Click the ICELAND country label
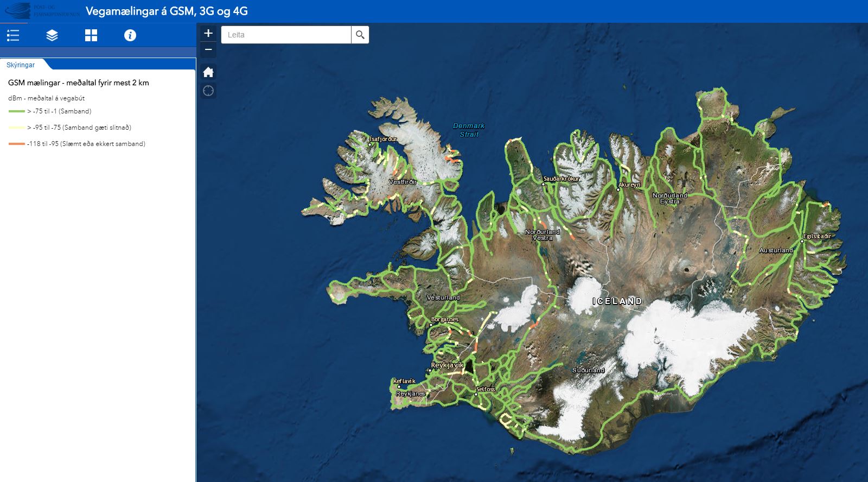The image size is (868, 482). coord(617,301)
